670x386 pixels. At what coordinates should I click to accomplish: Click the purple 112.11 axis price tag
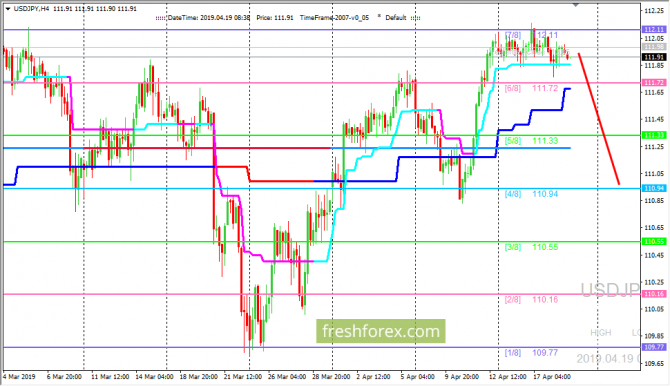pos(654,29)
